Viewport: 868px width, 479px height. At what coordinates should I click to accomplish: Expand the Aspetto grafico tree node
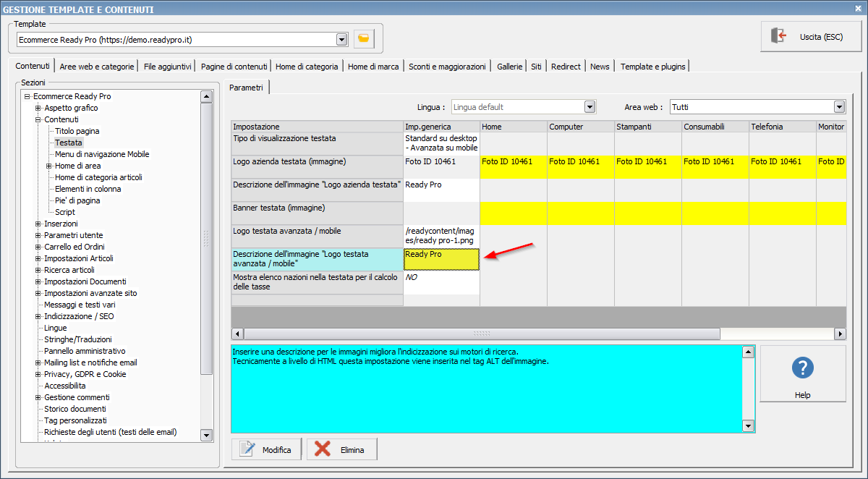point(38,108)
